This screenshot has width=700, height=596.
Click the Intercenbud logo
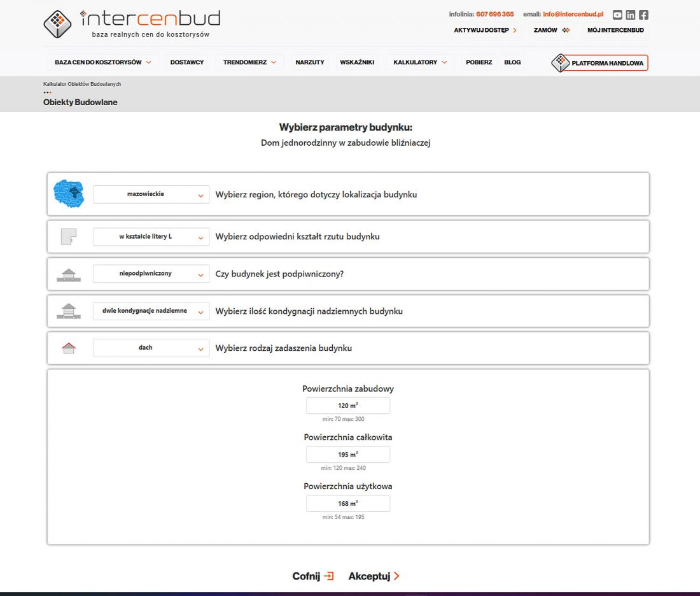click(x=132, y=24)
